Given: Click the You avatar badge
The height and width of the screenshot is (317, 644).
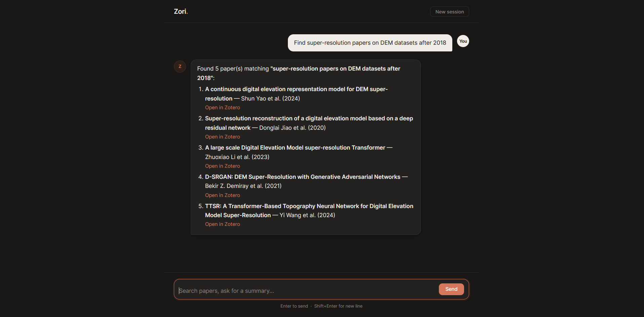Looking at the screenshot, I should pos(463,41).
